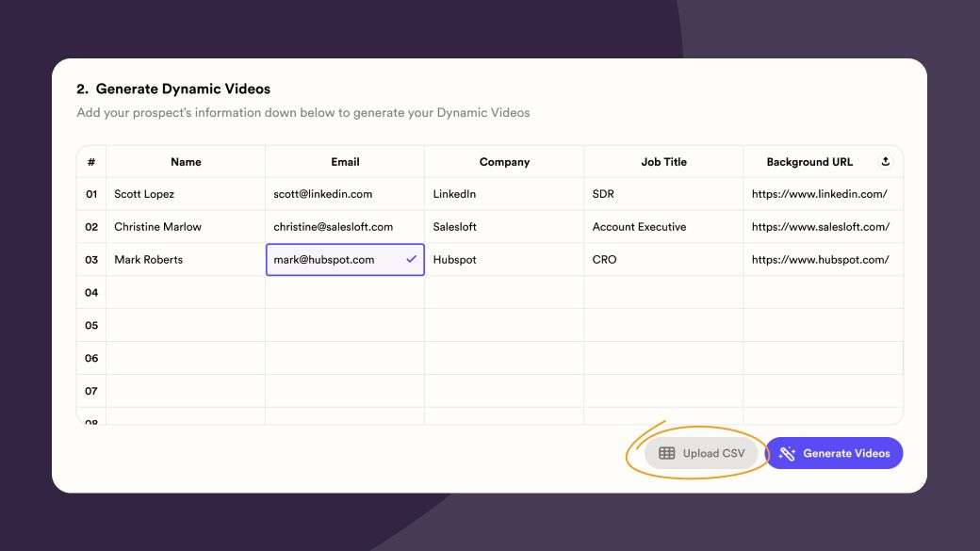Click the https://www.salesloft.com/ URL cell

(x=824, y=227)
